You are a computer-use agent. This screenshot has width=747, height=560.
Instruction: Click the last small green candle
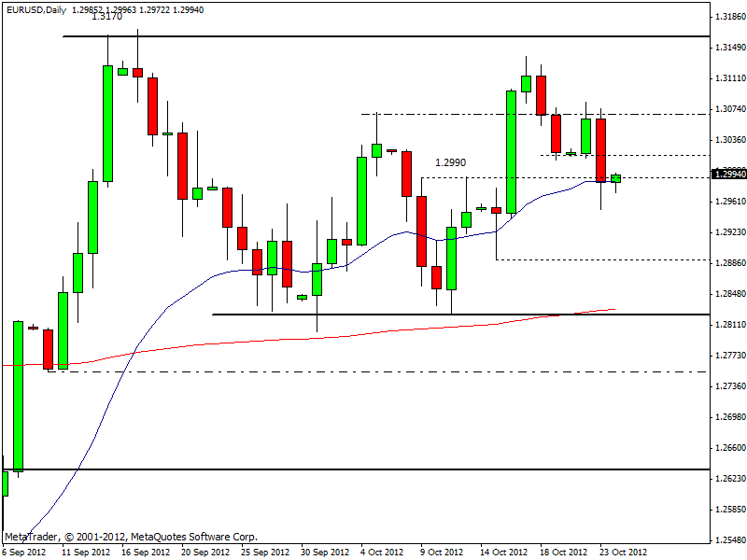point(615,178)
